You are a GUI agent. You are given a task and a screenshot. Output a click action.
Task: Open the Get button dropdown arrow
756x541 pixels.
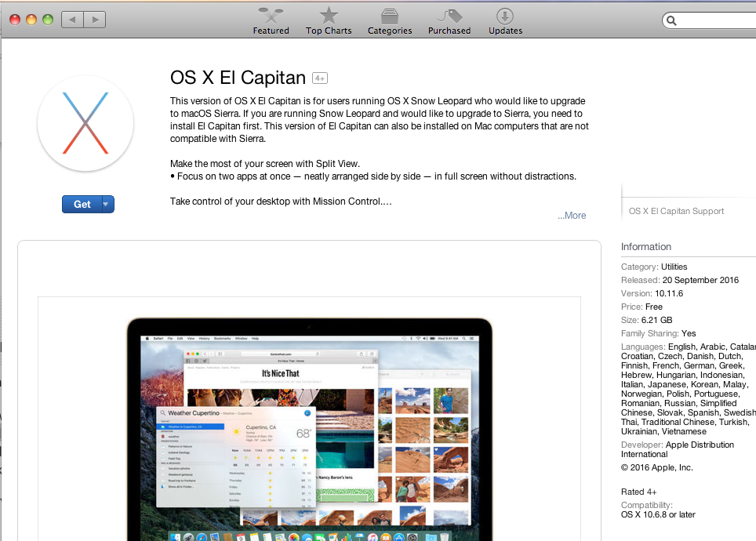(x=107, y=205)
